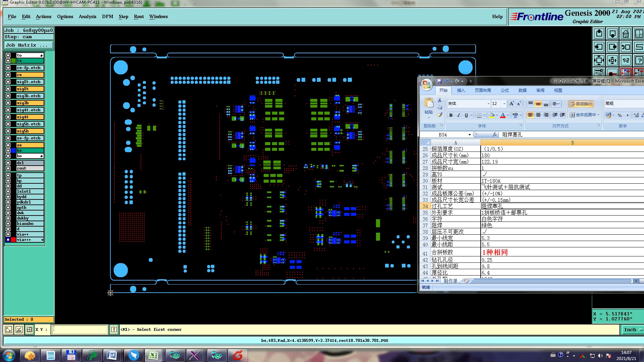644x362 pixels.
Task: Click the 1:2 zoom scale icon
Action: [626, 60]
